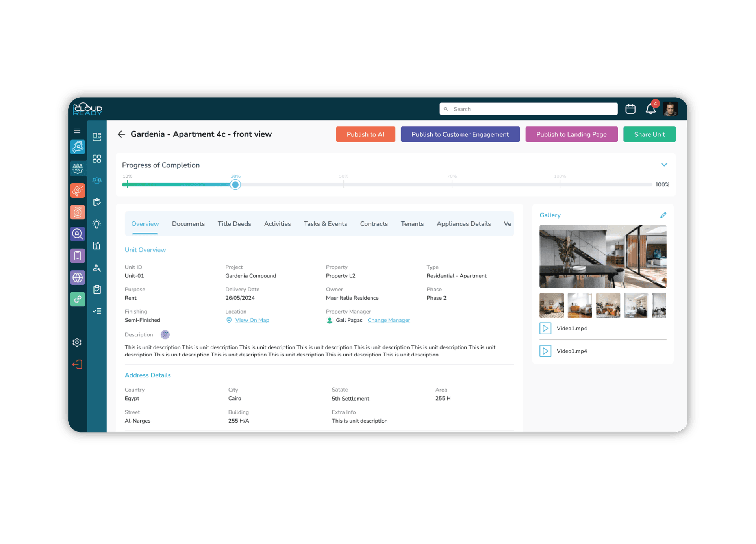Edit the Gallery via the pencil icon

point(663,215)
